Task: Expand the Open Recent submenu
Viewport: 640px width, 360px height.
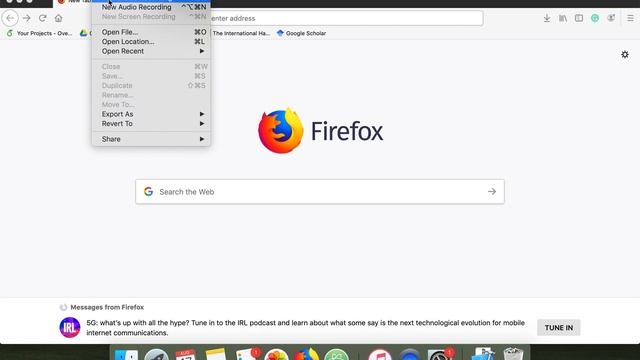Action: (x=151, y=51)
